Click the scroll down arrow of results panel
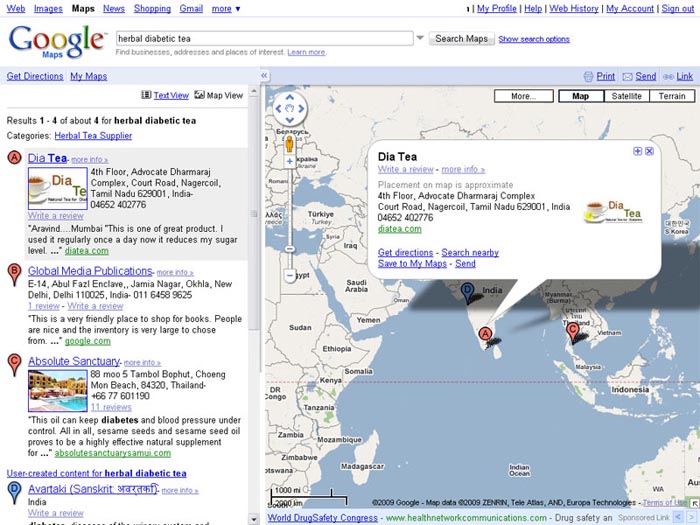 pyautogui.click(x=254, y=520)
